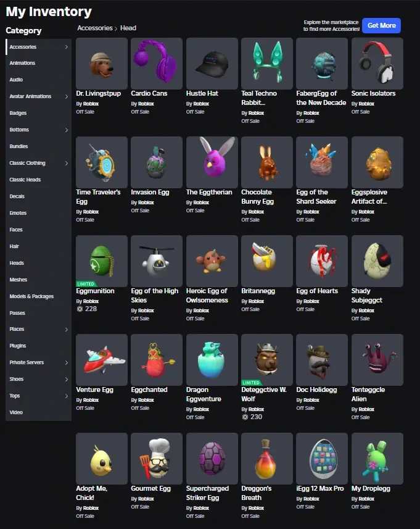The width and height of the screenshot is (420, 529).
Task: Open the Dreggon's Breath potion image
Action: tap(267, 459)
